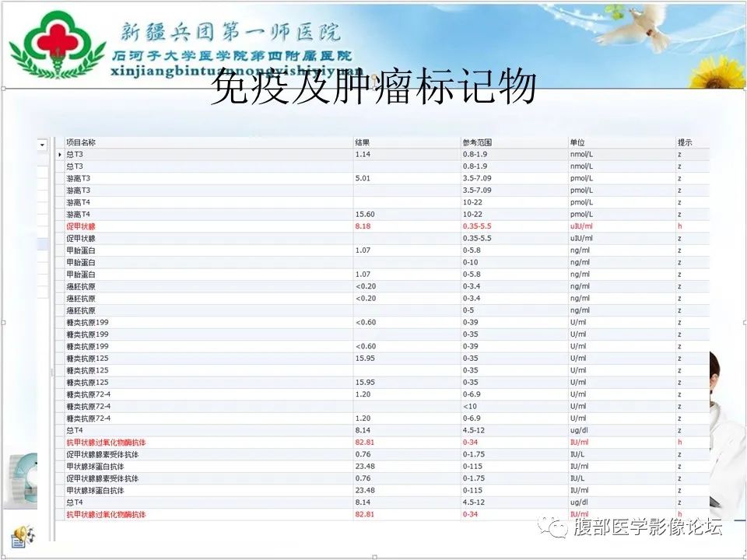Click the audio speaker icon on the slide
The width and height of the screenshot is (747, 560).
[x=23, y=536]
